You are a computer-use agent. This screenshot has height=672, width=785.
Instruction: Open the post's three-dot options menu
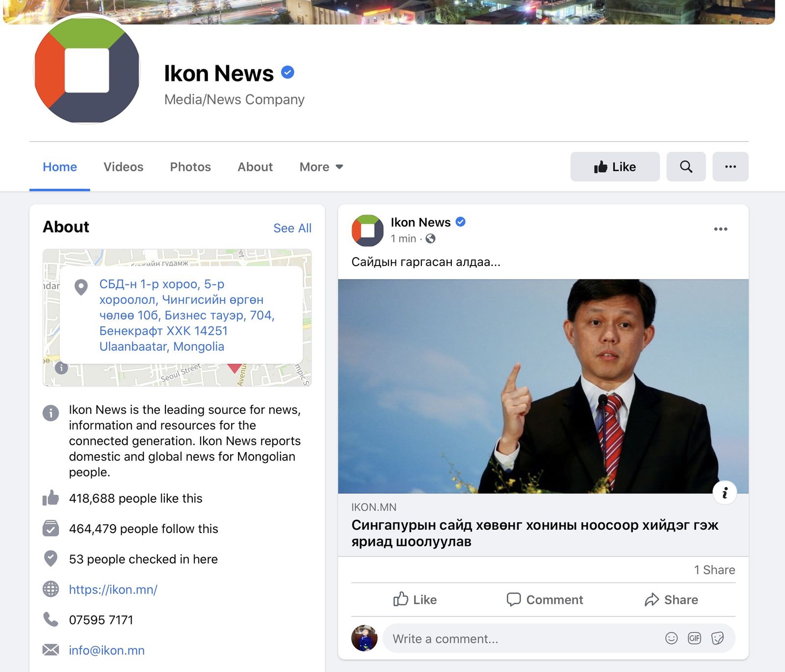pos(720,229)
